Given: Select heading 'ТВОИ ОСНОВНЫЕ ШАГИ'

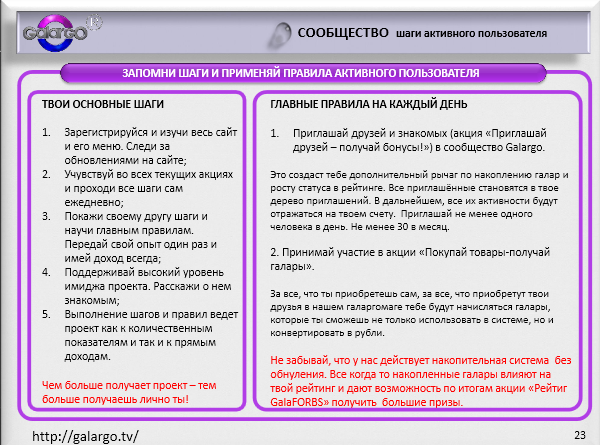Looking at the screenshot, I should pyautogui.click(x=103, y=104).
